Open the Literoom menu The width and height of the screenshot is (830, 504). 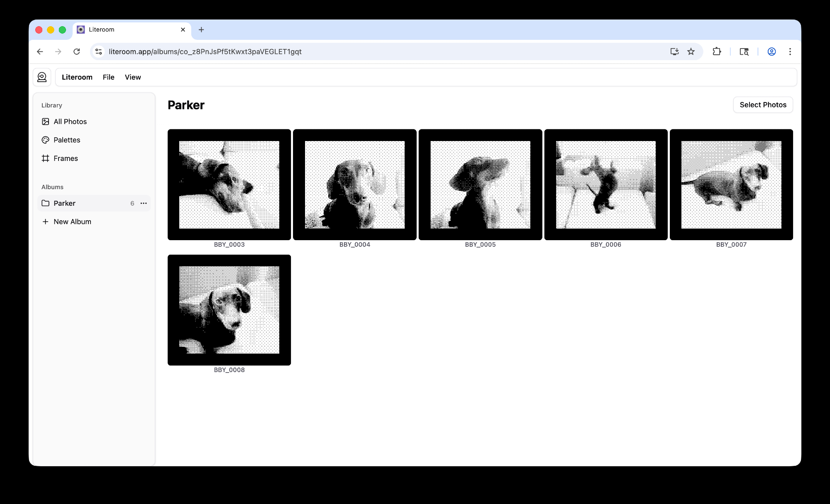(x=77, y=77)
